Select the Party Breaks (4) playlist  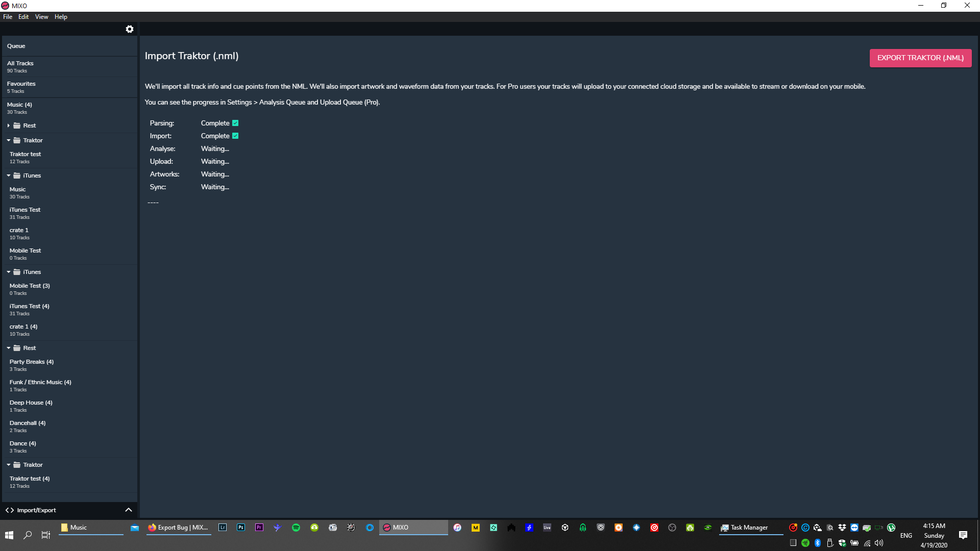[69, 365]
